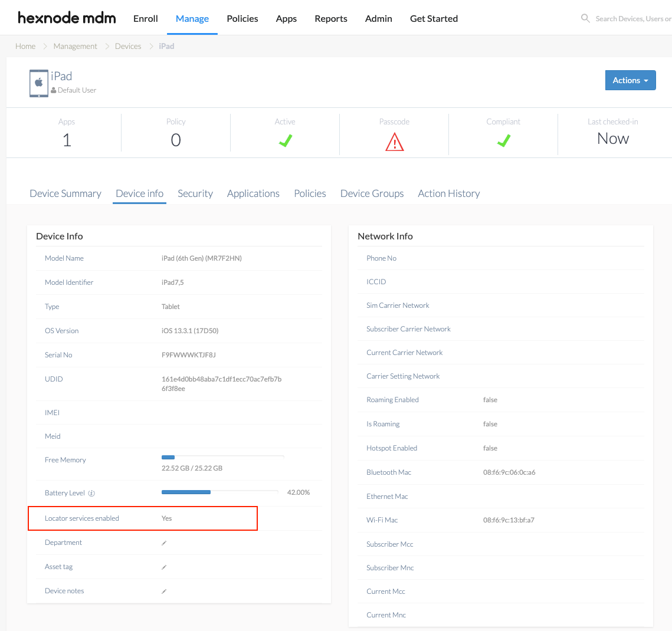The height and width of the screenshot is (631, 672).
Task: Click Hotspot Enabled false value
Action: pyautogui.click(x=490, y=448)
